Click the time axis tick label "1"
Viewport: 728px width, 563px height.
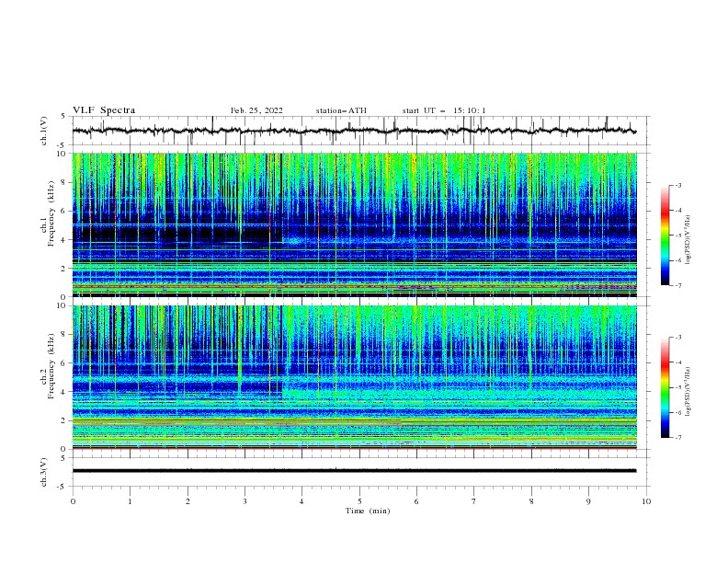pyautogui.click(x=130, y=501)
